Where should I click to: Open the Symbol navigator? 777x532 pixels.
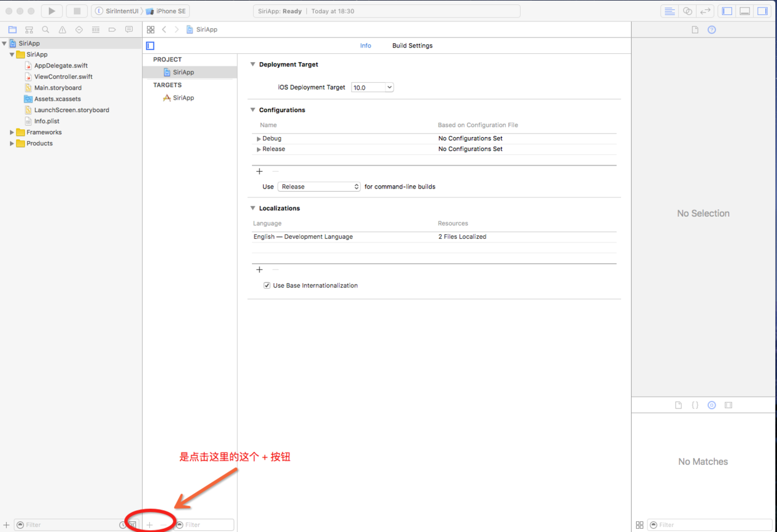click(29, 29)
